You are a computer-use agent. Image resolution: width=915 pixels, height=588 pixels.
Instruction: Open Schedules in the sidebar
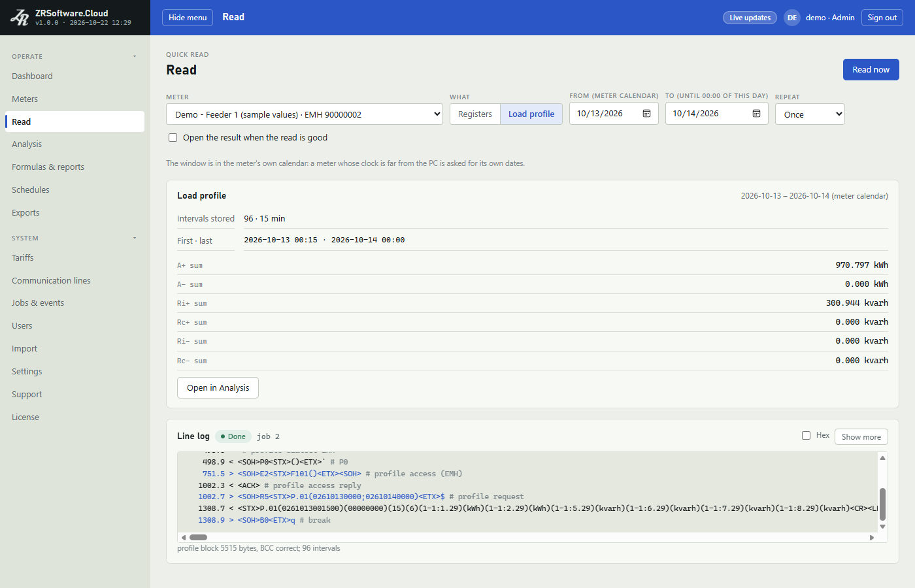coord(75,190)
